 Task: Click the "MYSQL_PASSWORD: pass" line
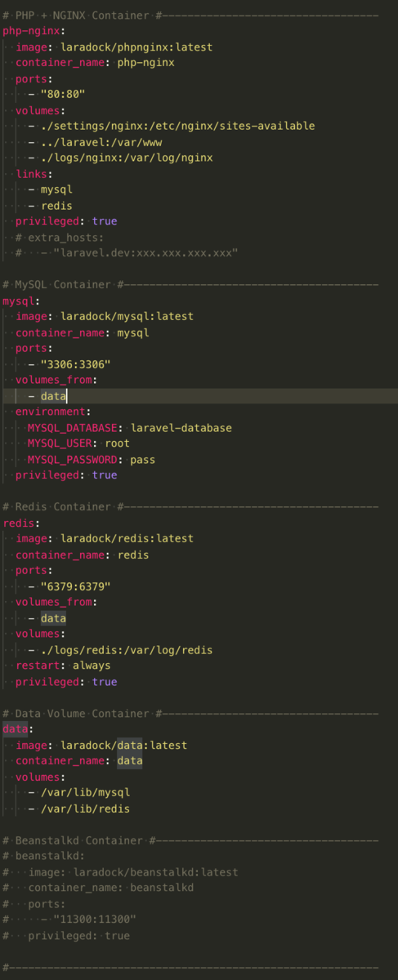(92, 460)
